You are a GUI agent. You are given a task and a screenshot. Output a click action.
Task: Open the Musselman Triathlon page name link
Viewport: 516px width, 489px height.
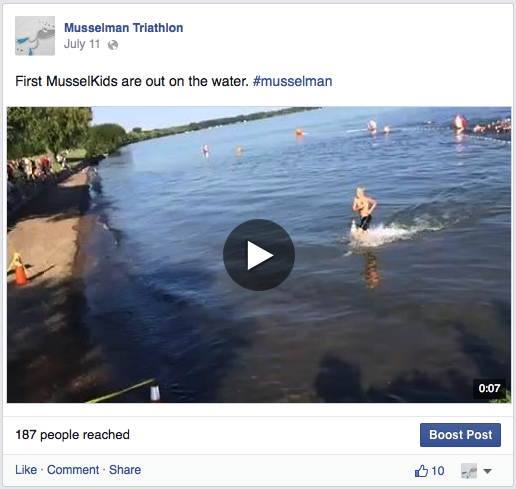coord(123,28)
